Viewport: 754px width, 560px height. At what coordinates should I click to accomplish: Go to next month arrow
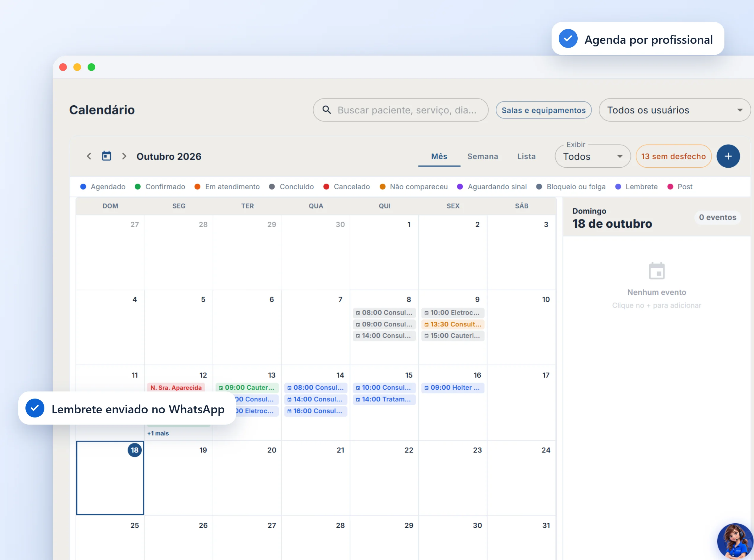coord(124,156)
